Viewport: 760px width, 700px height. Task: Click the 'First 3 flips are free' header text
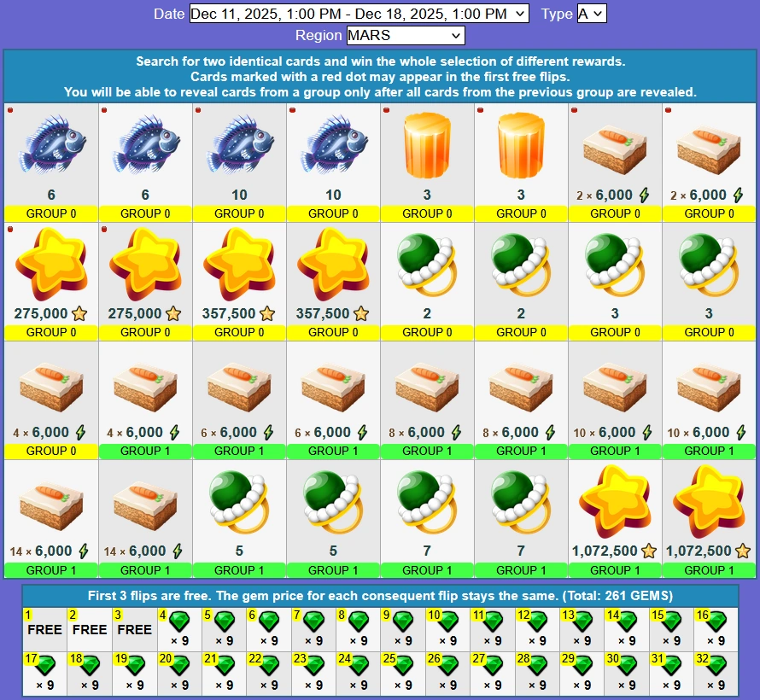click(381, 596)
